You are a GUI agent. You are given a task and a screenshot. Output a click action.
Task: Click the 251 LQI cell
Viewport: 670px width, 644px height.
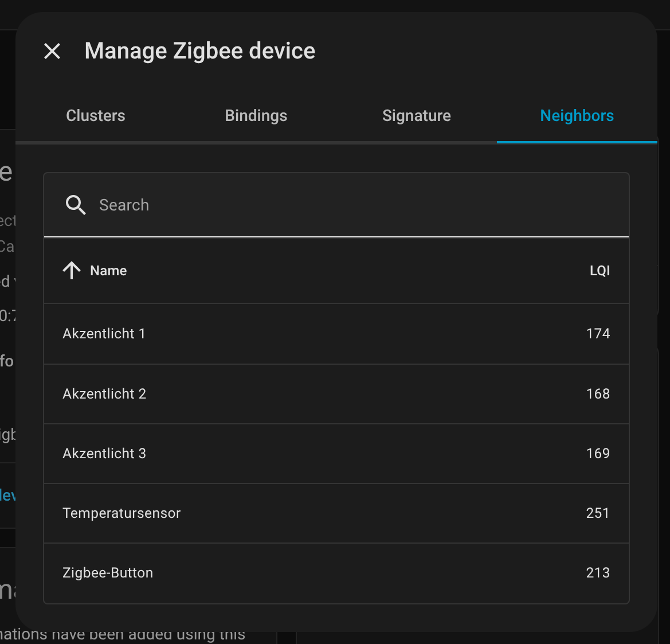[x=598, y=513]
